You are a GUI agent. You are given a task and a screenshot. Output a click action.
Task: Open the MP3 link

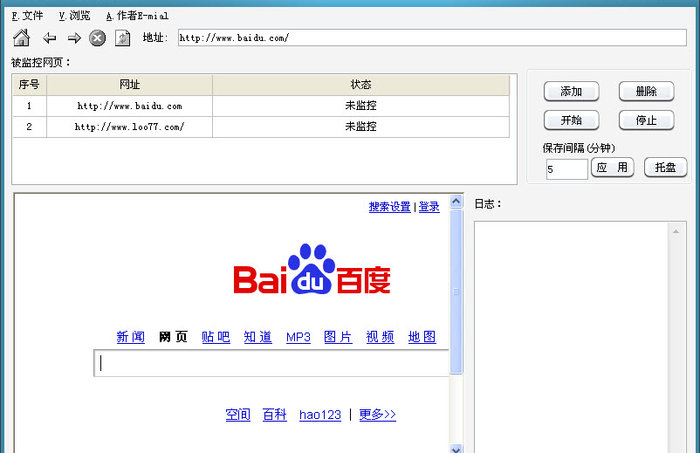coord(298,337)
